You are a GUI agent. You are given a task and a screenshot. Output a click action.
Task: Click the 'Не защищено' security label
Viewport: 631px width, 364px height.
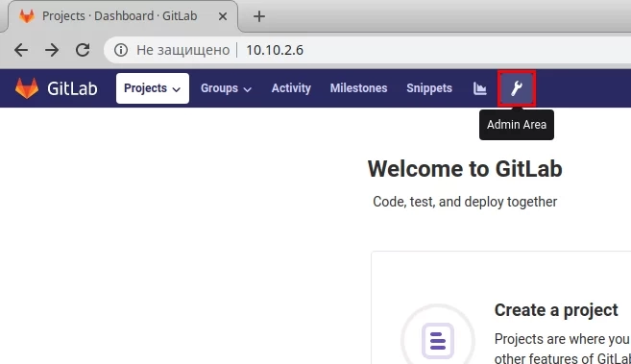click(x=183, y=50)
